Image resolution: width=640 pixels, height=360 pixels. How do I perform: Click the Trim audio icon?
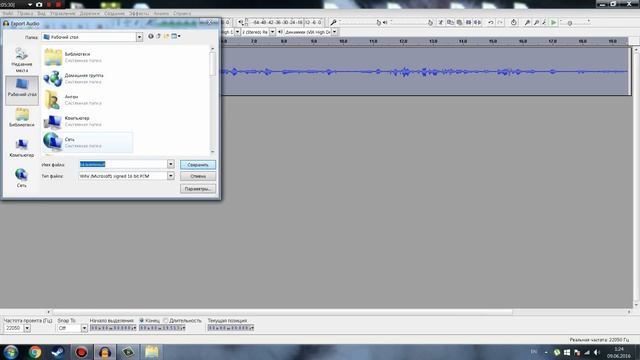click(468, 22)
